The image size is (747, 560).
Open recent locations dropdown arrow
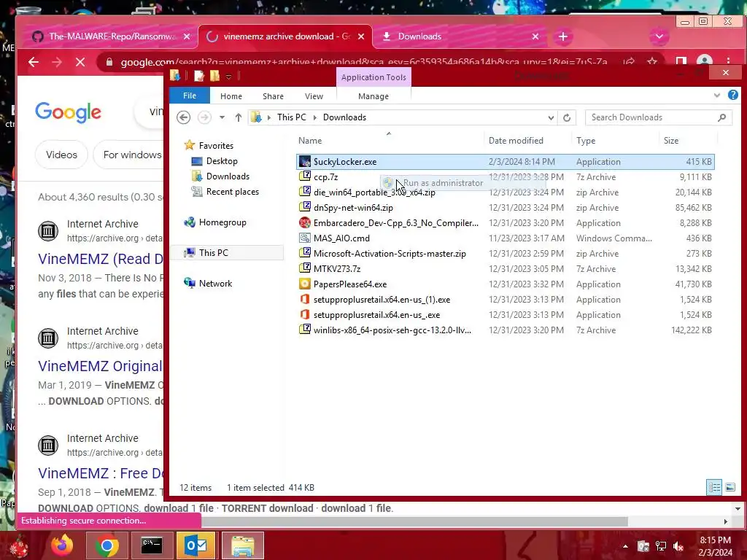(x=222, y=117)
